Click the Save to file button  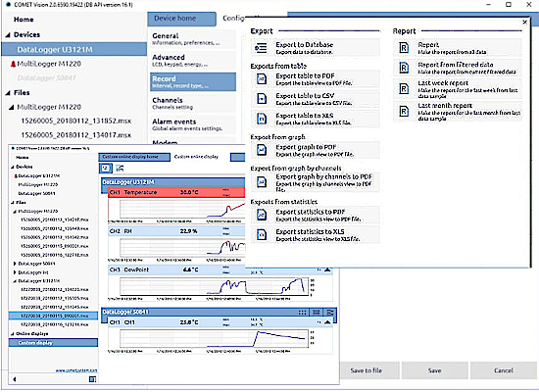pyautogui.click(x=367, y=370)
